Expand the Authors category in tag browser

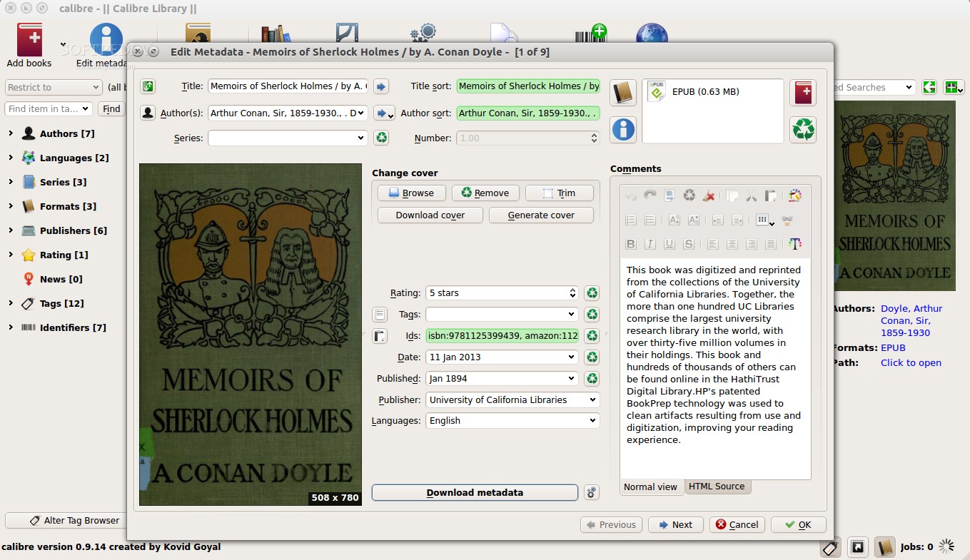coord(11,133)
